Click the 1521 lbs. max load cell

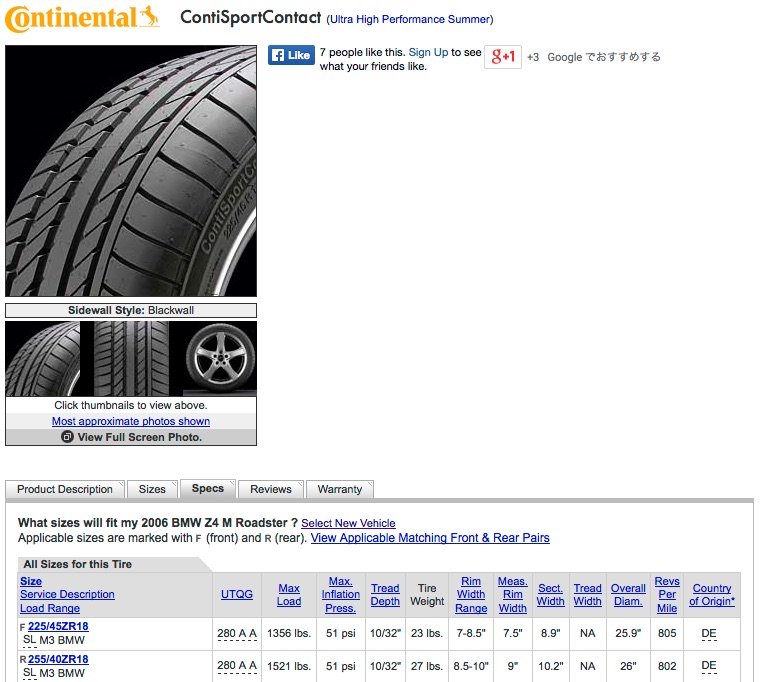click(289, 666)
